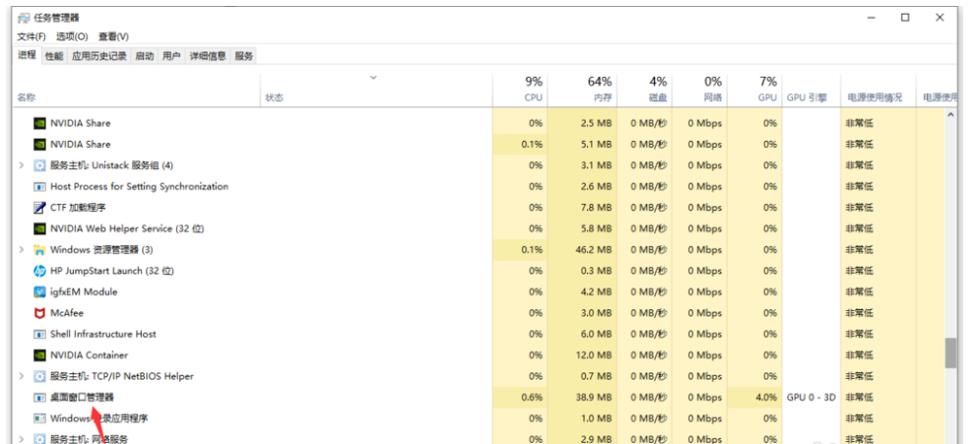
Task: Click the HP JumpStart Launch icon
Action: coord(39,271)
